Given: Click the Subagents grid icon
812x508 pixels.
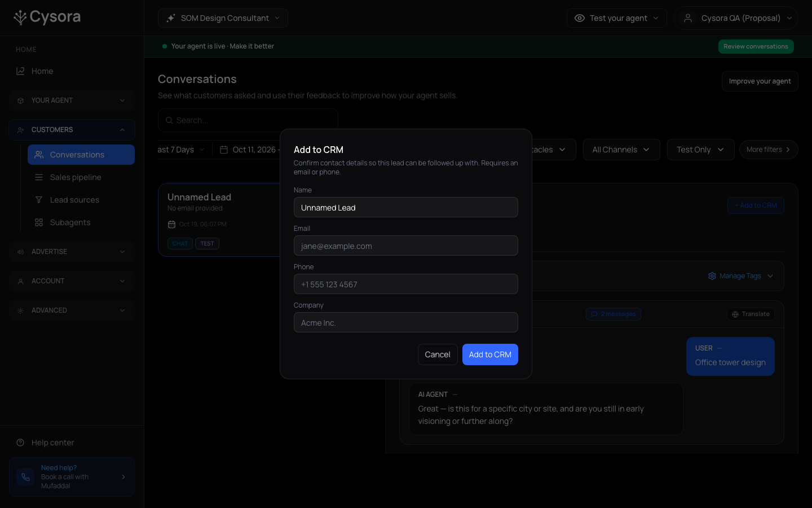Looking at the screenshot, I should [39, 222].
